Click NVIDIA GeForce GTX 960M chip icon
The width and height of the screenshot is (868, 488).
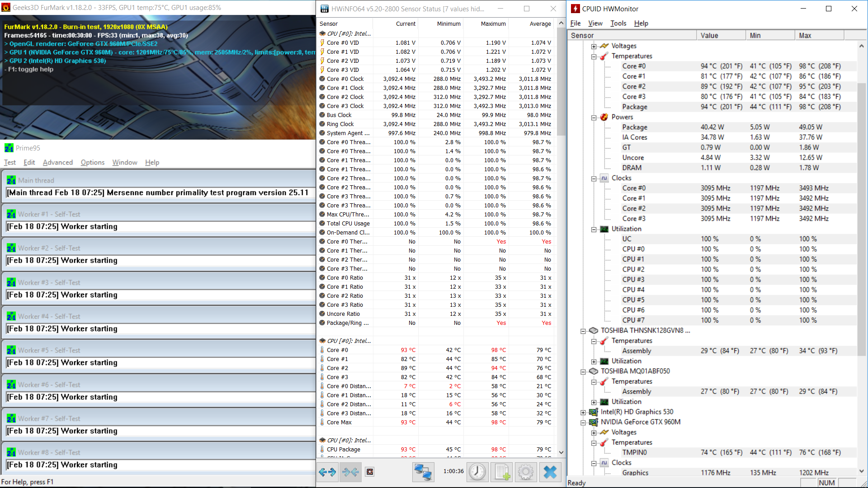click(594, 422)
